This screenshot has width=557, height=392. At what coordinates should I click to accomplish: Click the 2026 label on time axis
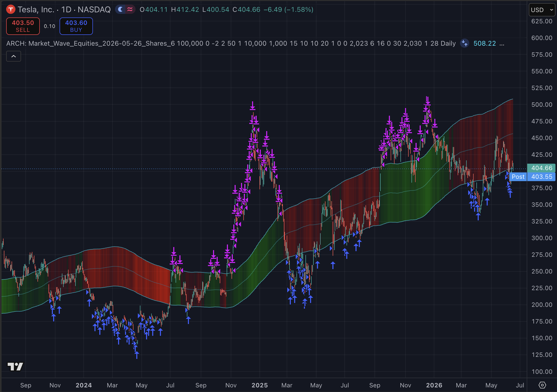pos(434,385)
